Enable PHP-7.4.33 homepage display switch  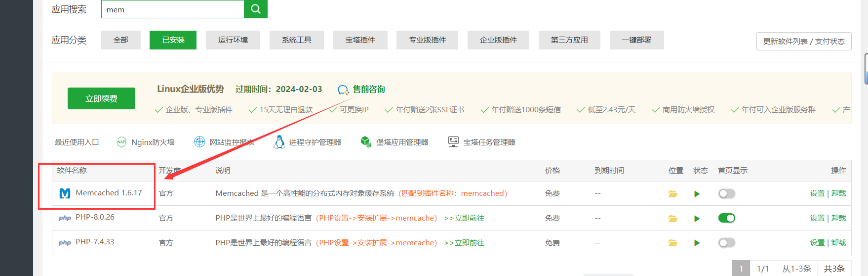coord(727,243)
